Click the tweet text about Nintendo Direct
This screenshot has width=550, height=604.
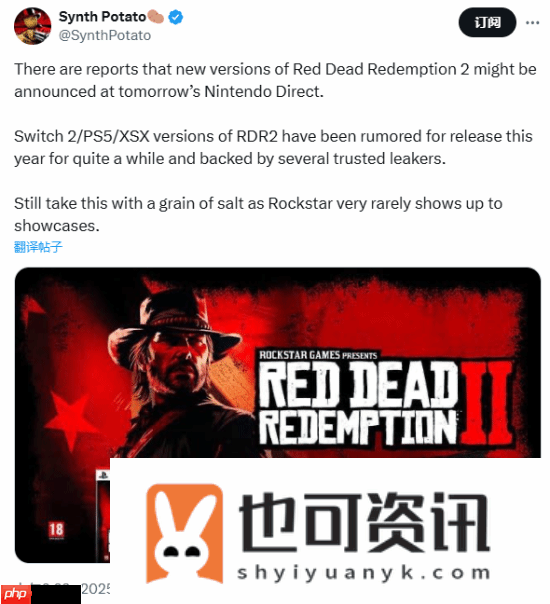coord(275,81)
